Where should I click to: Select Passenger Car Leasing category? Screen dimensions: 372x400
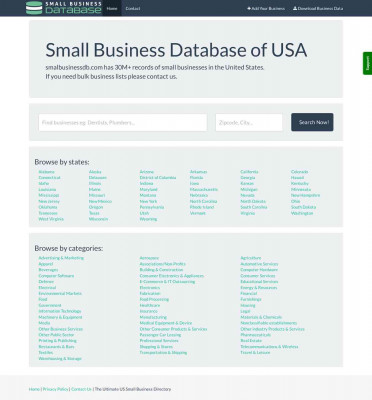[160, 335]
